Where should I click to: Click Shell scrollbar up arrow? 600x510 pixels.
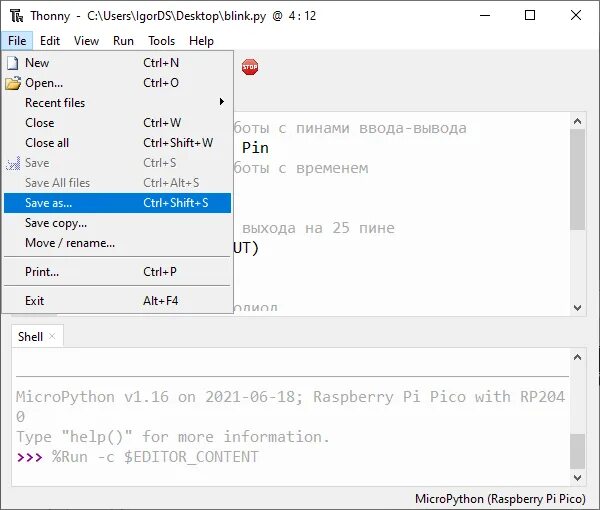pyautogui.click(x=578, y=357)
